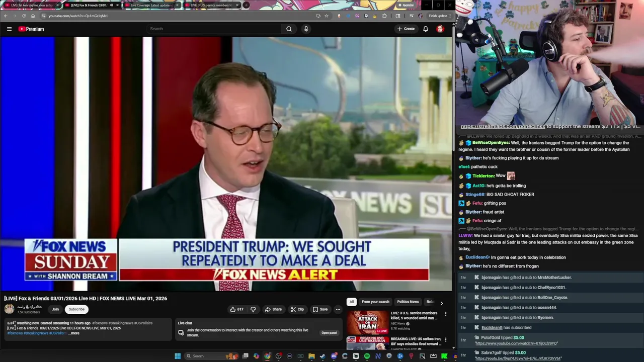644x362 pixels.
Task: Subscribe to the channel
Action: (76, 309)
